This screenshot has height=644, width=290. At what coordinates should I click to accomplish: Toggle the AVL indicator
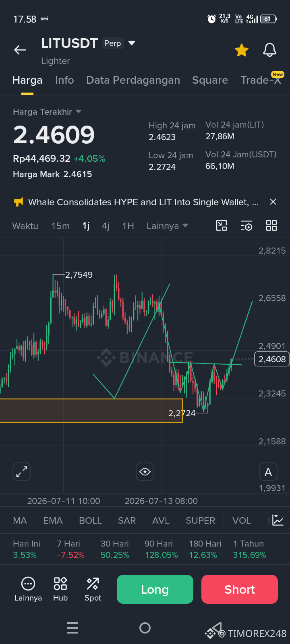coord(161,520)
